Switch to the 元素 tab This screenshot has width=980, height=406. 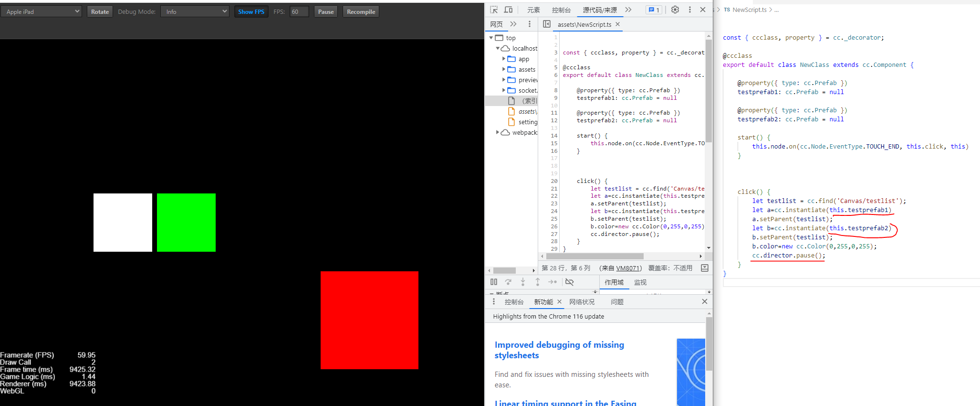pos(533,10)
